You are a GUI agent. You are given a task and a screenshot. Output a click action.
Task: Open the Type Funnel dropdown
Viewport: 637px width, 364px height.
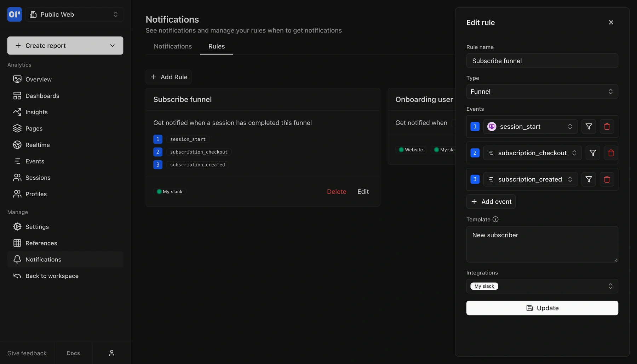coord(542,92)
